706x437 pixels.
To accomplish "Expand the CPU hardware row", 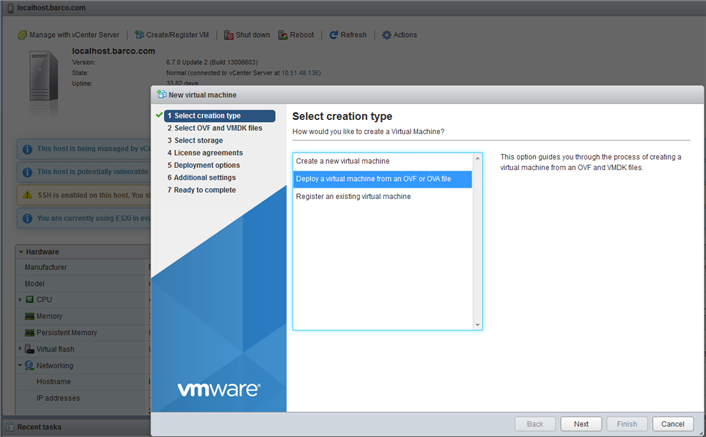I will (20, 299).
